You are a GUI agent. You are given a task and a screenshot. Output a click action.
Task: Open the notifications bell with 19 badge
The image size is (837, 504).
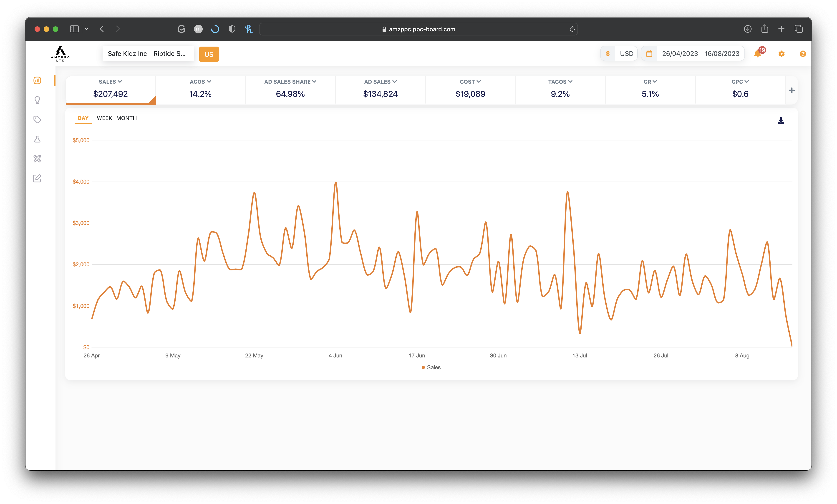[x=758, y=54]
